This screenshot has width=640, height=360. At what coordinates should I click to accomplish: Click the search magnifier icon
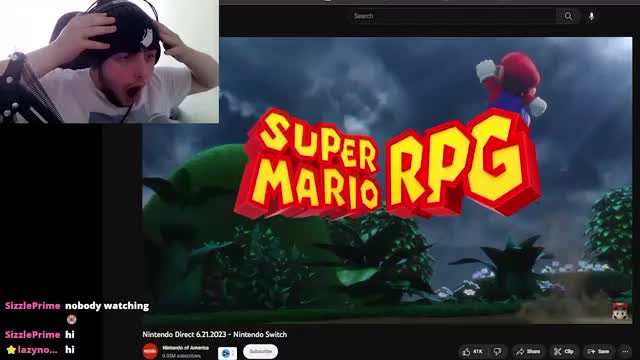point(568,16)
